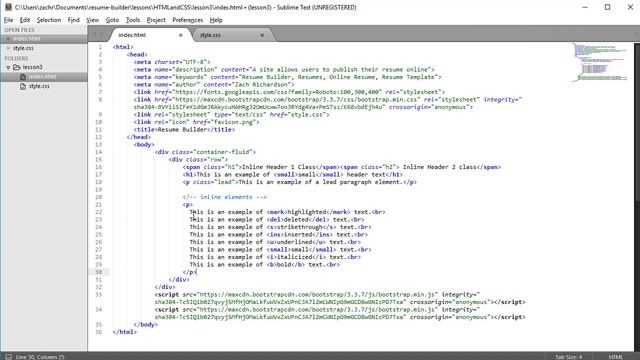
Task: Click the <del>deleted</del> code on line 23
Action: click(x=298, y=220)
